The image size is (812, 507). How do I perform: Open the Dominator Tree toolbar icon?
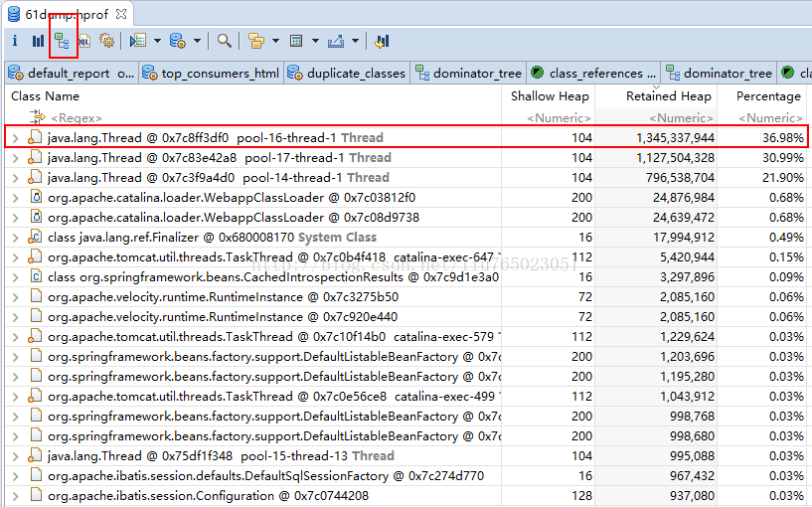(x=63, y=41)
